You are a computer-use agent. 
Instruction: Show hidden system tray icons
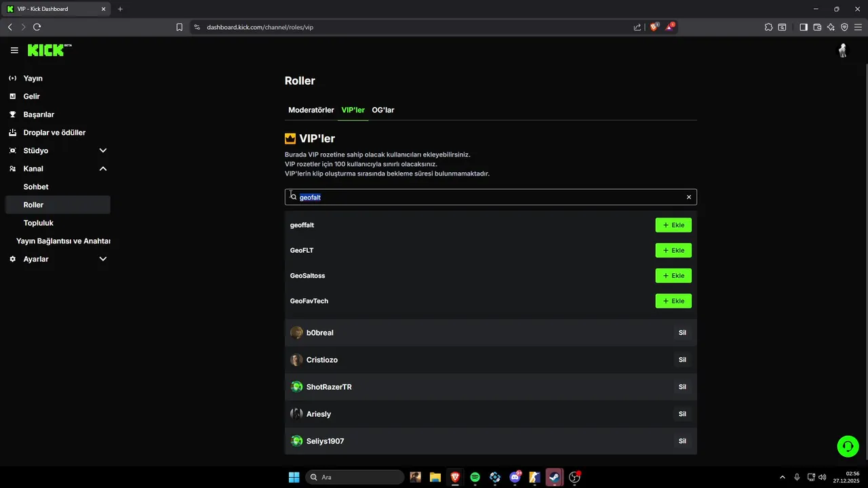click(783, 477)
